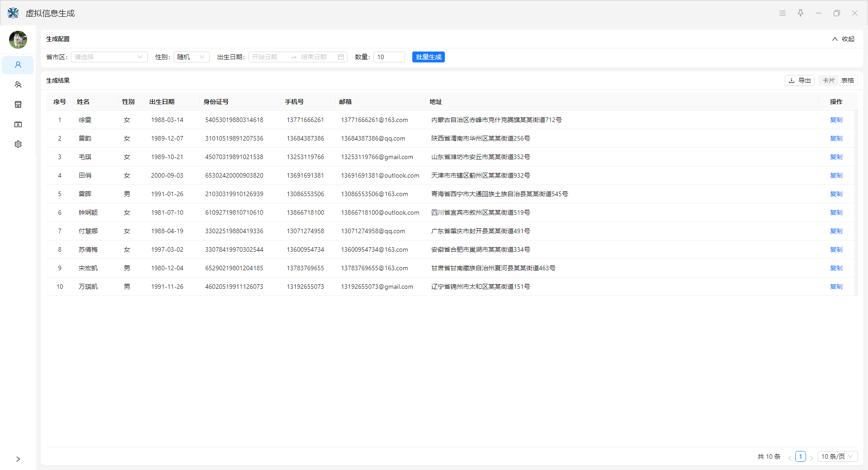Image resolution: width=868 pixels, height=470 pixels.
Task: Click the husky avatar picture
Action: click(x=18, y=40)
